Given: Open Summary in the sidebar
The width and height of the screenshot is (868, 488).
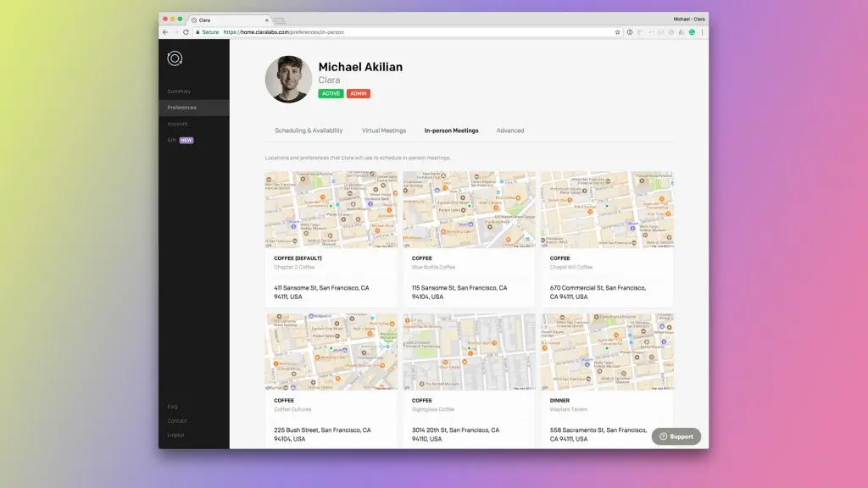Looking at the screenshot, I should [181, 91].
